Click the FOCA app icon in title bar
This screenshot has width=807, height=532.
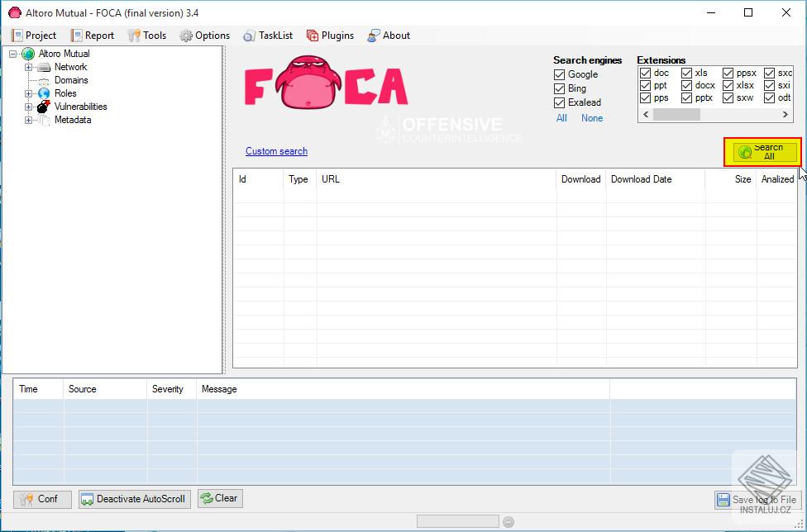point(15,12)
